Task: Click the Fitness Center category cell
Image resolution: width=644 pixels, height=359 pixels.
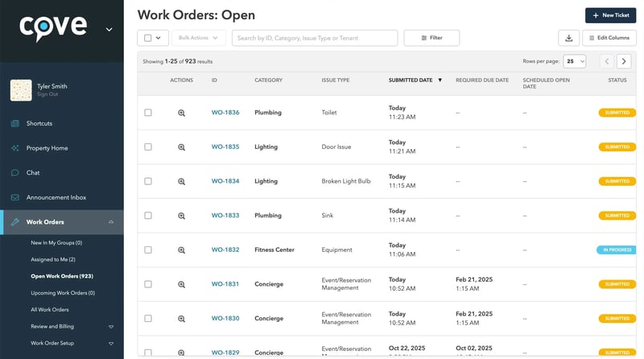Action: [275, 250]
